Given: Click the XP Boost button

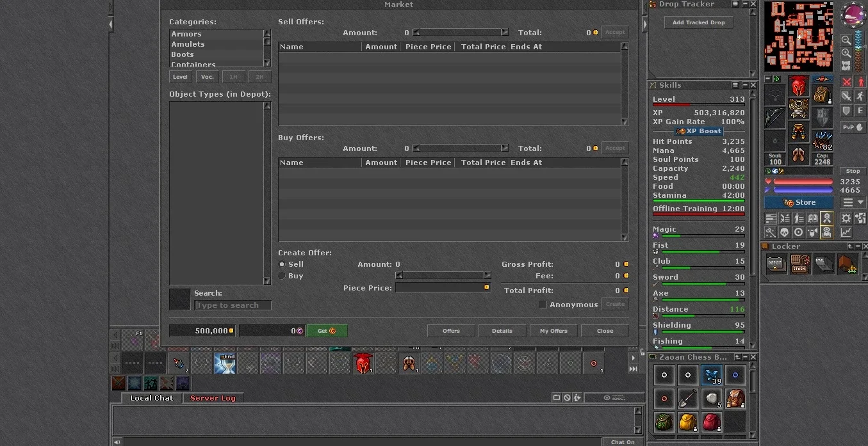Looking at the screenshot, I should [x=698, y=131].
